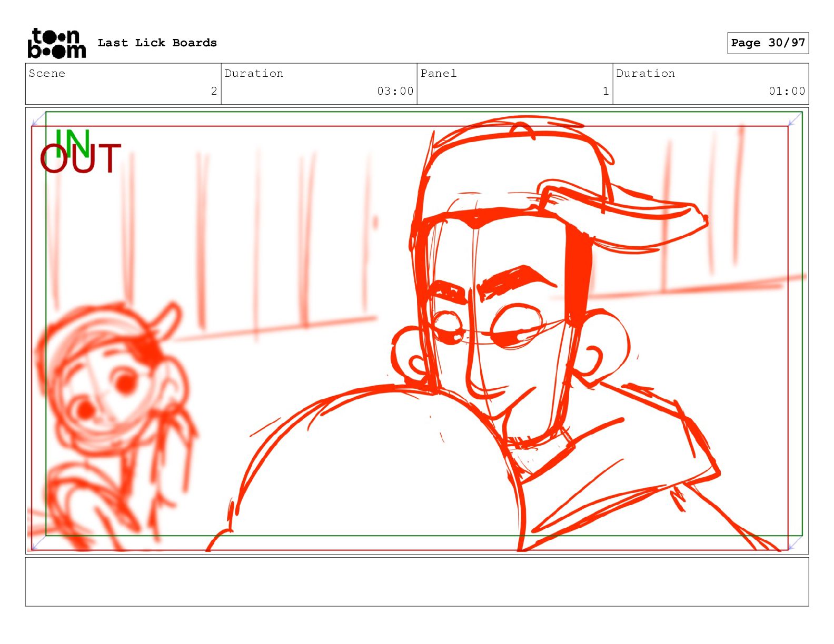Click the panel number '1'
This screenshot has height=644, width=834.
point(605,91)
